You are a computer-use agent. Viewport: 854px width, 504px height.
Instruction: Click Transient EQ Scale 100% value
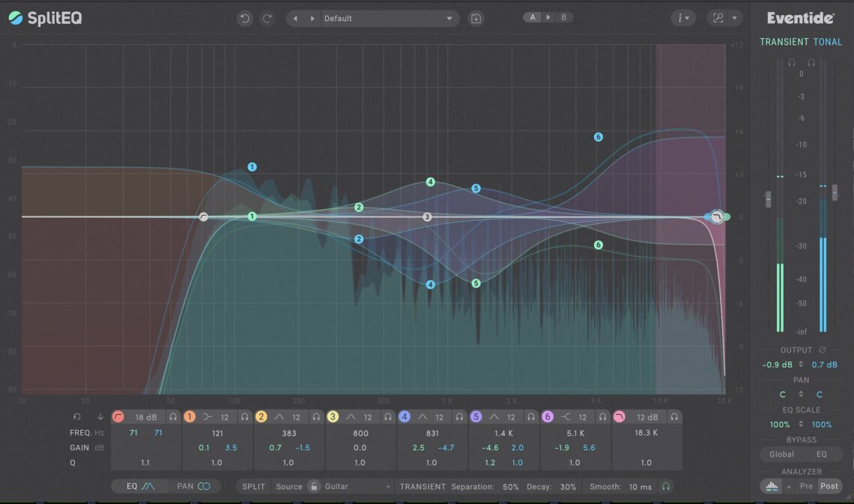click(779, 425)
